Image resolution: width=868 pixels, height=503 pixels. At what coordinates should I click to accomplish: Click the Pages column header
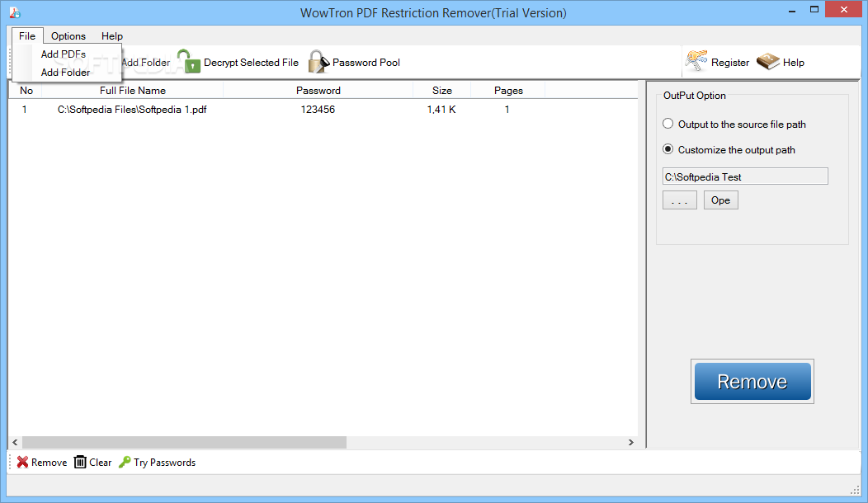508,90
